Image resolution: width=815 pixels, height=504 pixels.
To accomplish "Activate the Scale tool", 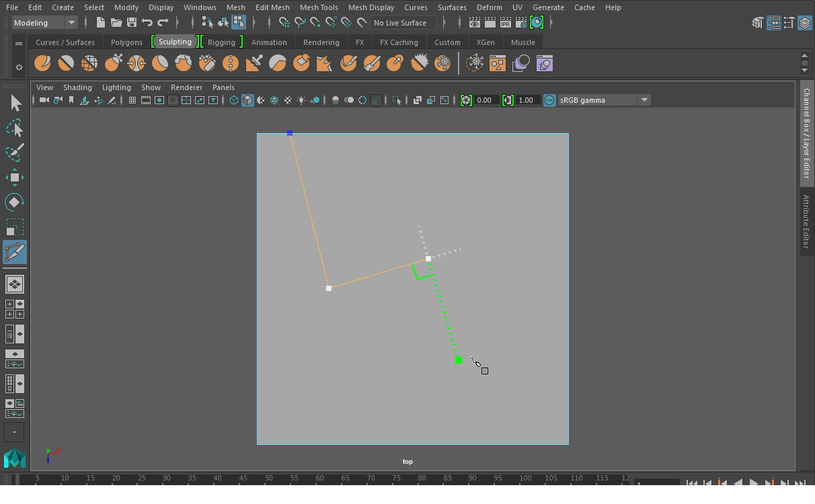I will click(15, 227).
